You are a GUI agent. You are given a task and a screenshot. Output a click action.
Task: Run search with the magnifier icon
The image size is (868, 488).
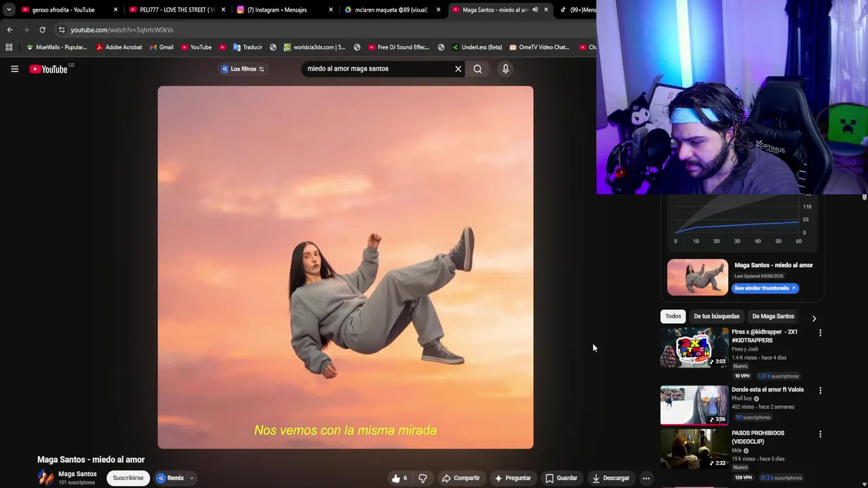(478, 68)
